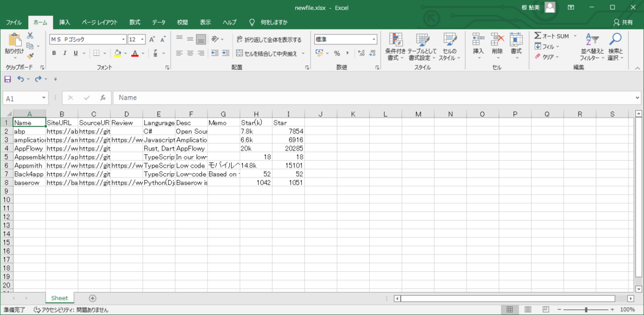The width and height of the screenshot is (644, 315).
Task: Toggle Italic formatting
Action: 65,53
